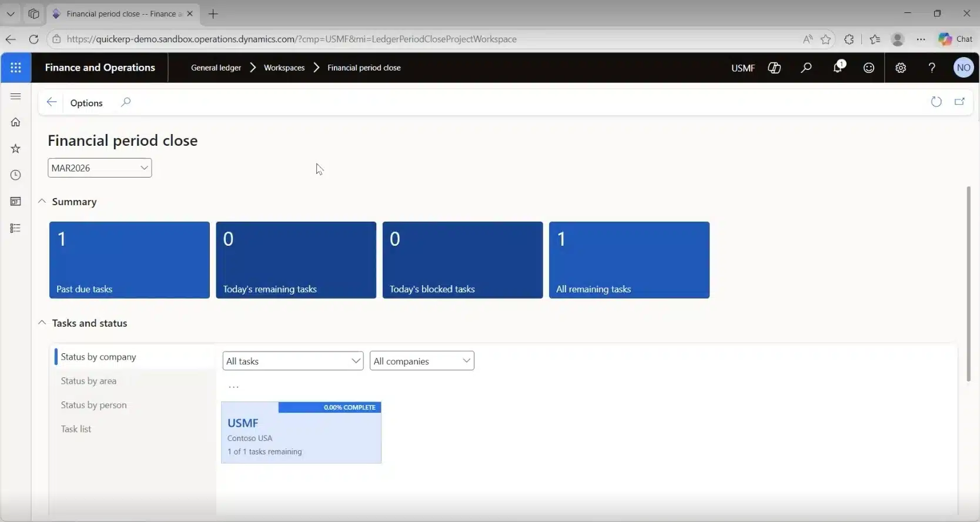Add page to browser favorites star
The width and height of the screenshot is (980, 522).
826,39
